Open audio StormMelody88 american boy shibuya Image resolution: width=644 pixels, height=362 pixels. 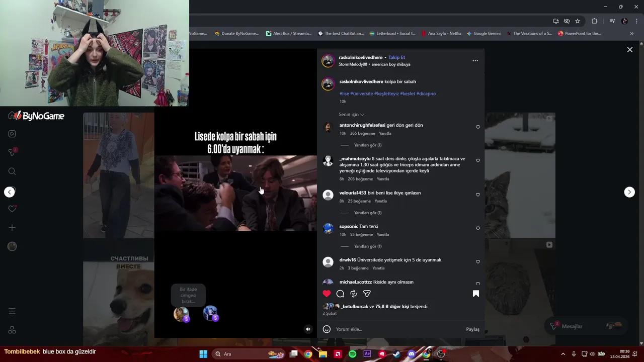(x=374, y=64)
